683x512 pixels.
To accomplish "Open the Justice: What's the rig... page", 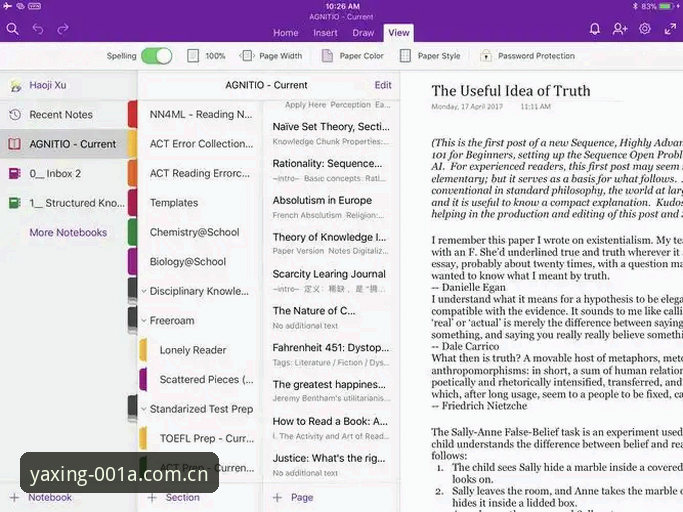I will 331,465.
